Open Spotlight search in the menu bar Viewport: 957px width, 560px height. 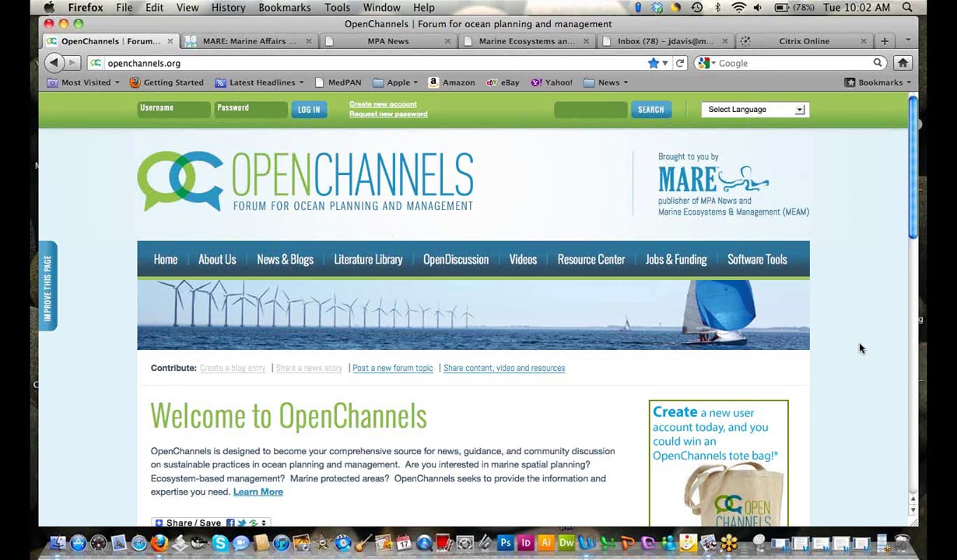[907, 8]
